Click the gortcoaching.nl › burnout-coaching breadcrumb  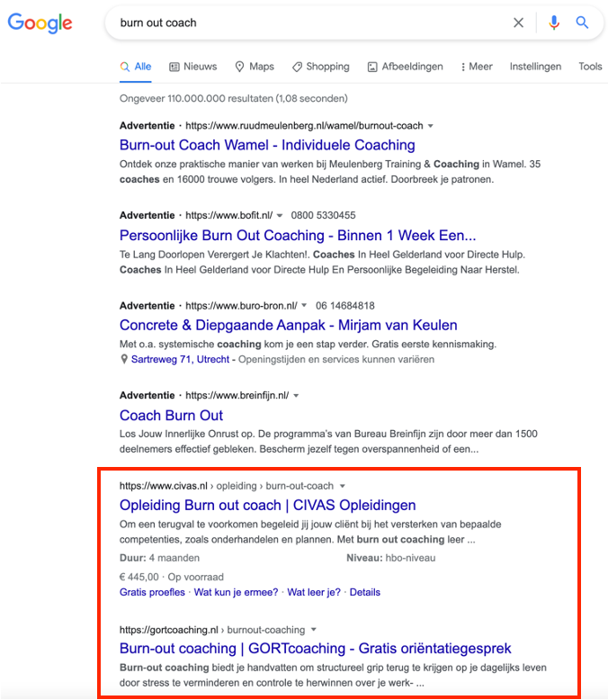212,630
